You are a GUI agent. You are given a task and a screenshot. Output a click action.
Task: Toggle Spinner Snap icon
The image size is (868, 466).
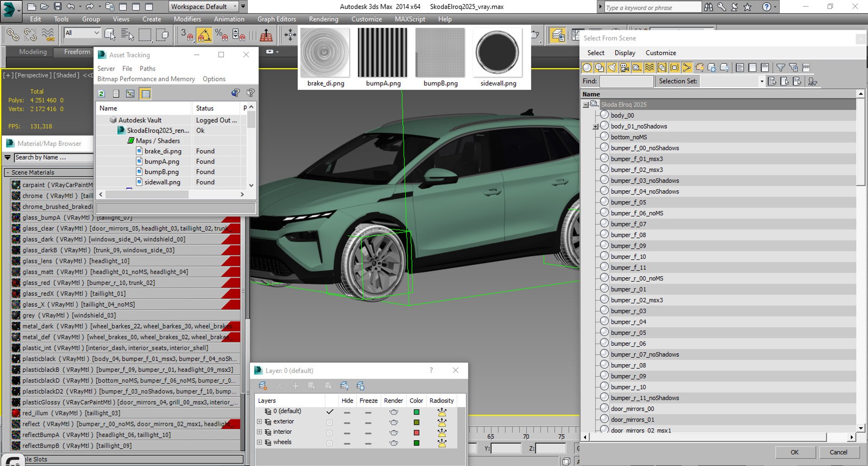(238, 35)
